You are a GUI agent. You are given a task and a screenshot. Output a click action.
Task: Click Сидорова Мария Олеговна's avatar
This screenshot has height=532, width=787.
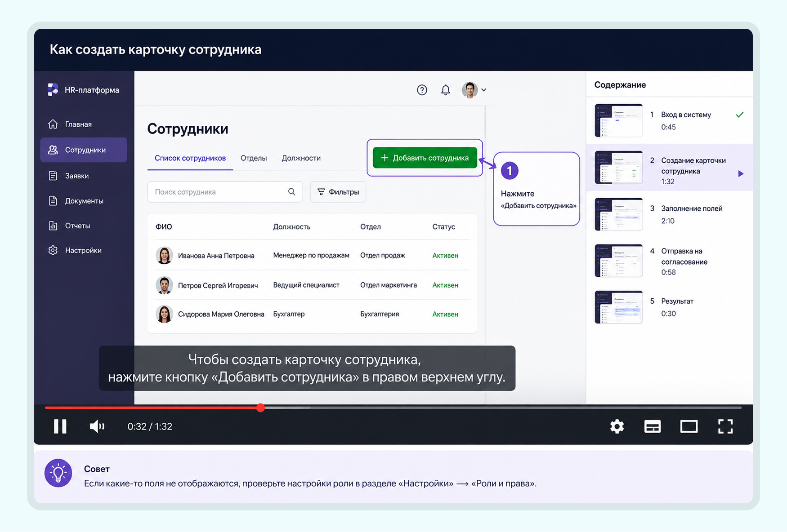[x=164, y=314]
